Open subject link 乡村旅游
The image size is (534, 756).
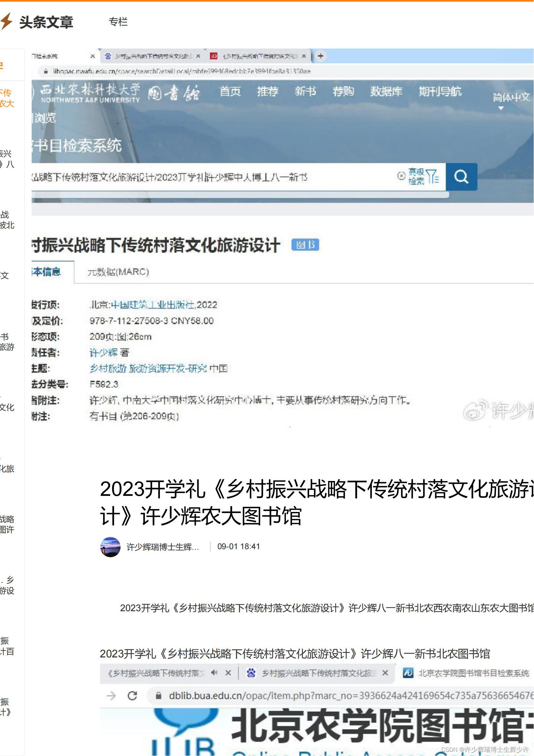[108, 369]
